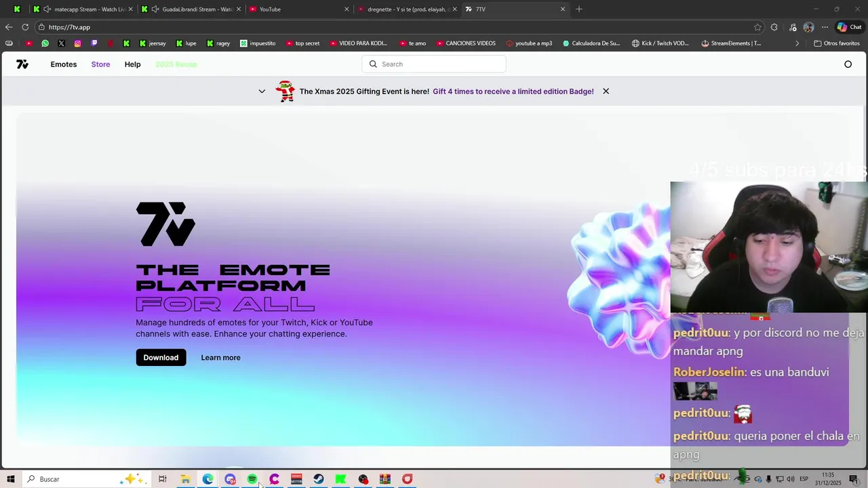Open Steam from the taskbar
868x488 pixels.
[x=319, y=479]
